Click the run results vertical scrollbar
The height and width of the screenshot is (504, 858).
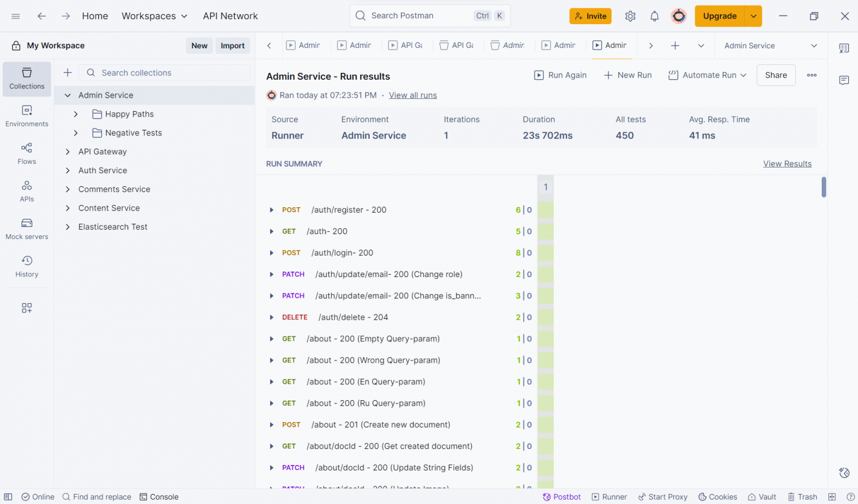(x=823, y=187)
